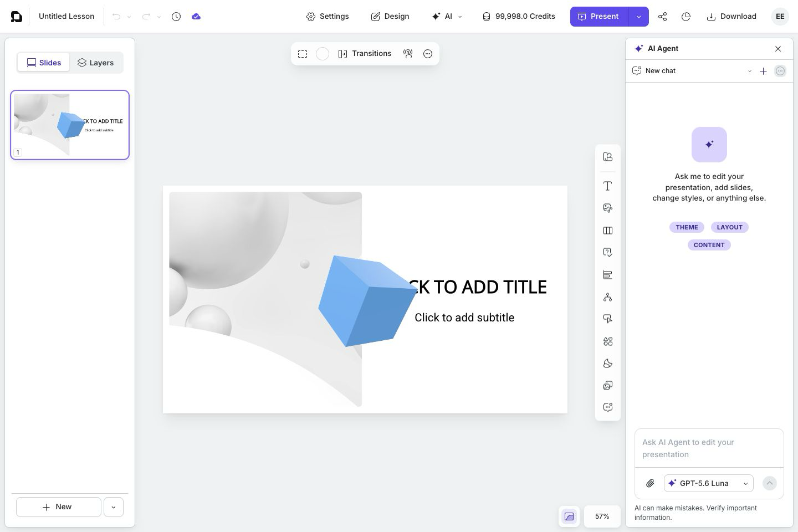Open the slide background color circle
Screen dimensions: 798x532
pyautogui.click(x=323, y=54)
